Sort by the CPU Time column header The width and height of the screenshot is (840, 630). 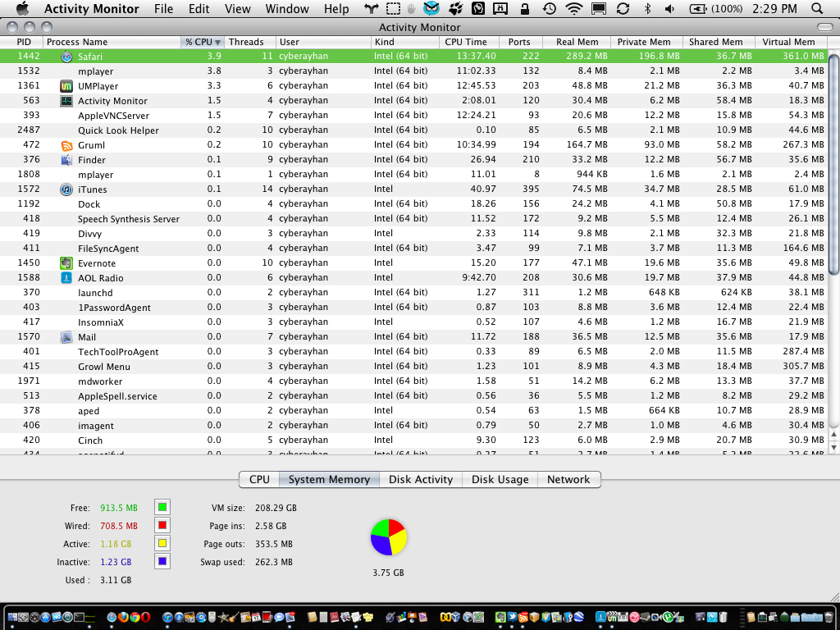click(x=468, y=42)
